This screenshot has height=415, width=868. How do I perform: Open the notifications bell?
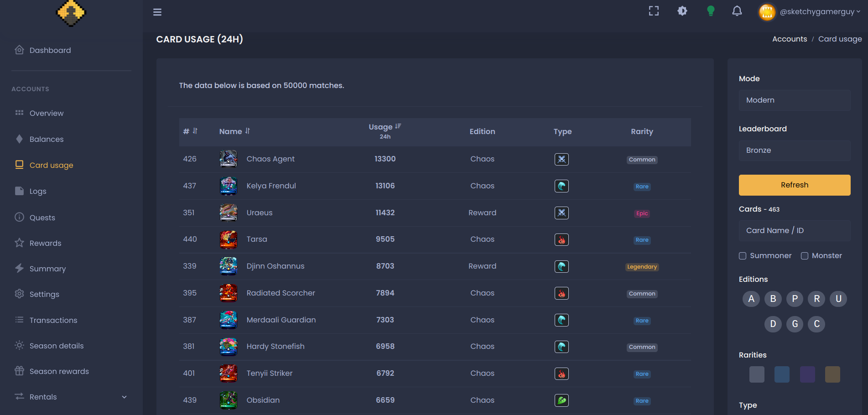[x=737, y=11]
